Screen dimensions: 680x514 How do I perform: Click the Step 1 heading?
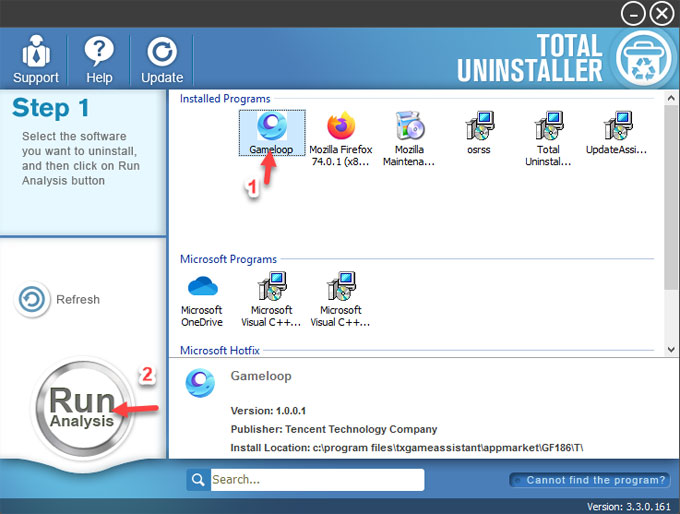pos(51,108)
